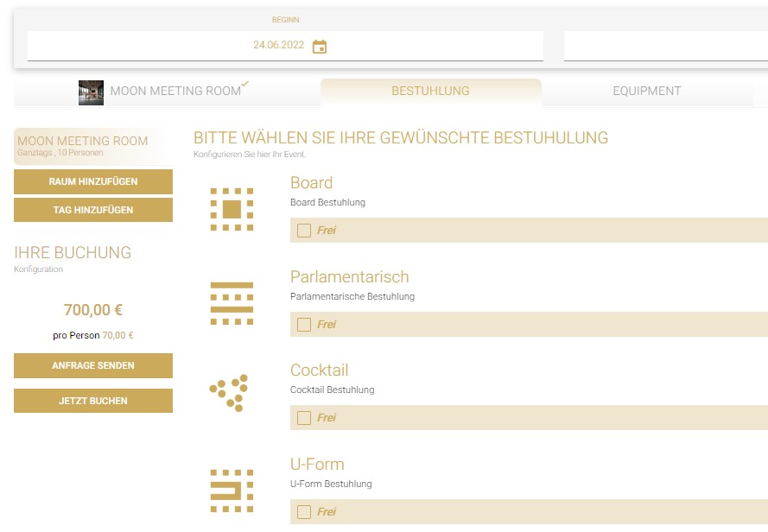The image size is (768, 532).
Task: Click the Board Bestuhlung description
Action: (x=327, y=202)
